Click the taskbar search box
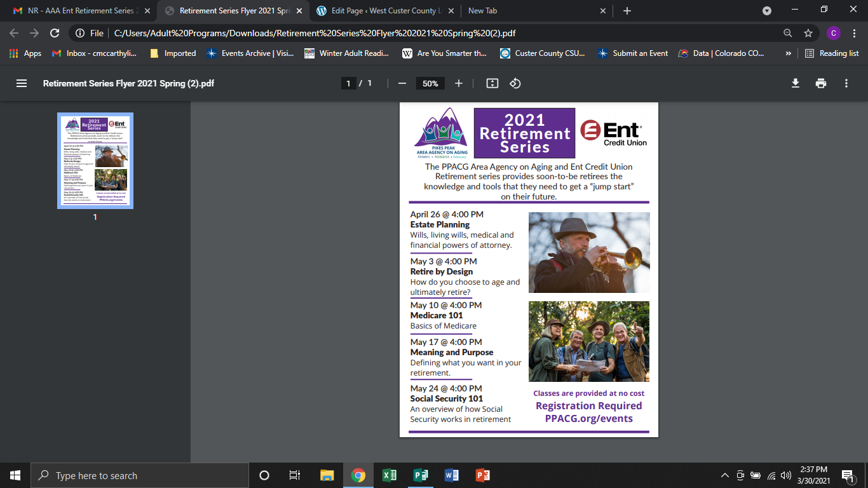 [x=140, y=475]
